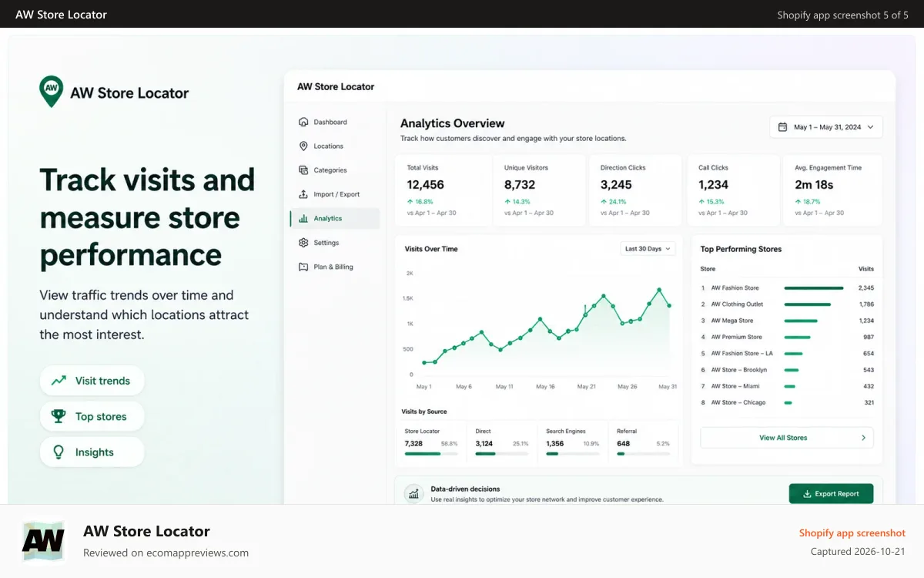Click the Call Clicks 1,234 card

[x=735, y=191]
